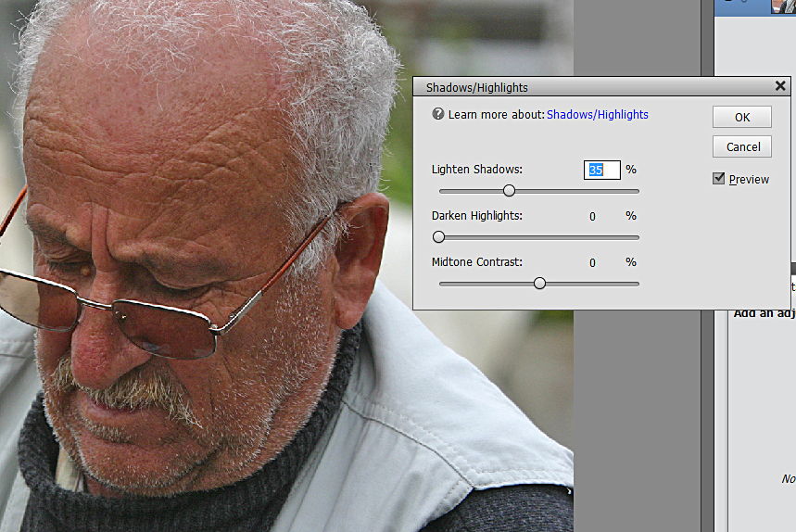Click the Add an adjustment panel heading

(764, 313)
